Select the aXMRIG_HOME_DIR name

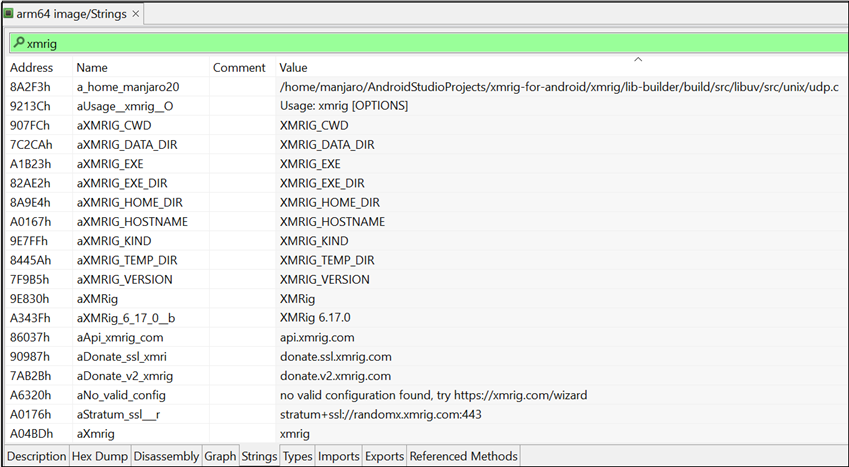click(129, 202)
